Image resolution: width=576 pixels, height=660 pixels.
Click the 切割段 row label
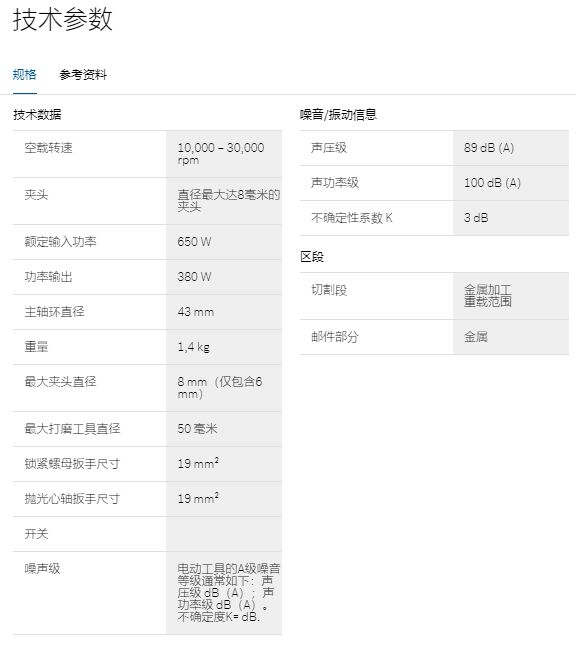click(x=329, y=290)
